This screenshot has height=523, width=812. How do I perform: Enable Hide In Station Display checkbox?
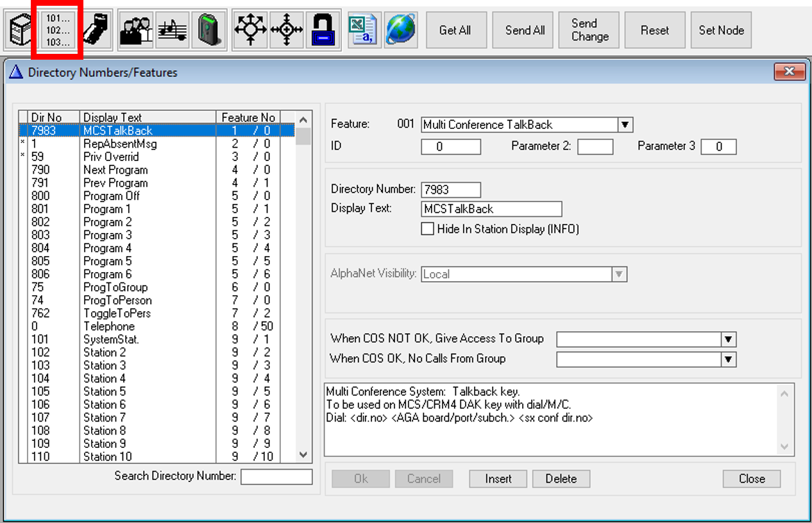[x=428, y=229]
